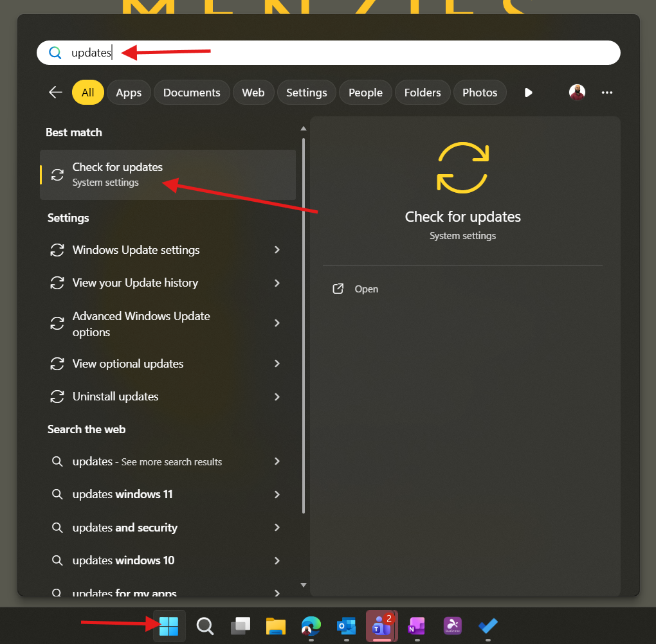This screenshot has height=644, width=656.
Task: Click Open in the preview pane
Action: (366, 289)
